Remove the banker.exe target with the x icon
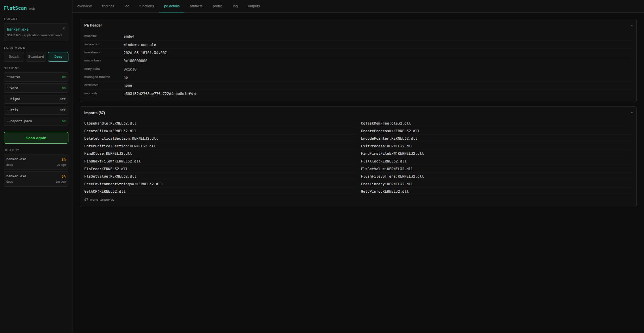Viewport: 644px width, 333px height. pyautogui.click(x=64, y=29)
